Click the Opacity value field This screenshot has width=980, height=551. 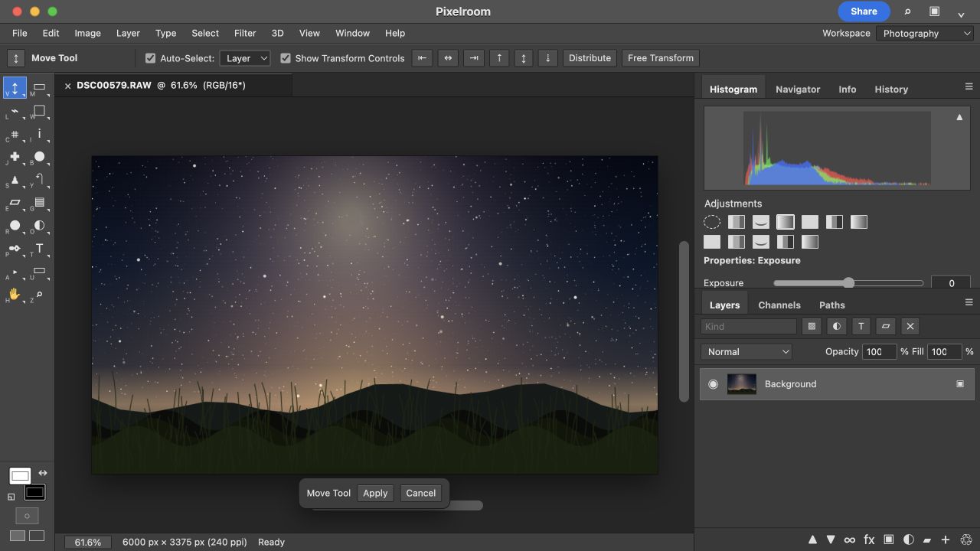pyautogui.click(x=880, y=352)
